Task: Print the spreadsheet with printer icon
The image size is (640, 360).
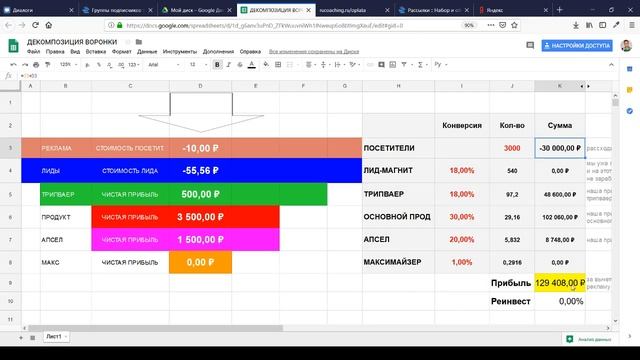Action: point(36,64)
